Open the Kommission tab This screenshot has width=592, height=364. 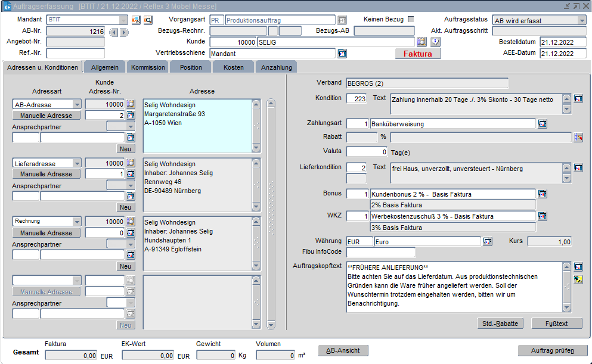coord(148,67)
